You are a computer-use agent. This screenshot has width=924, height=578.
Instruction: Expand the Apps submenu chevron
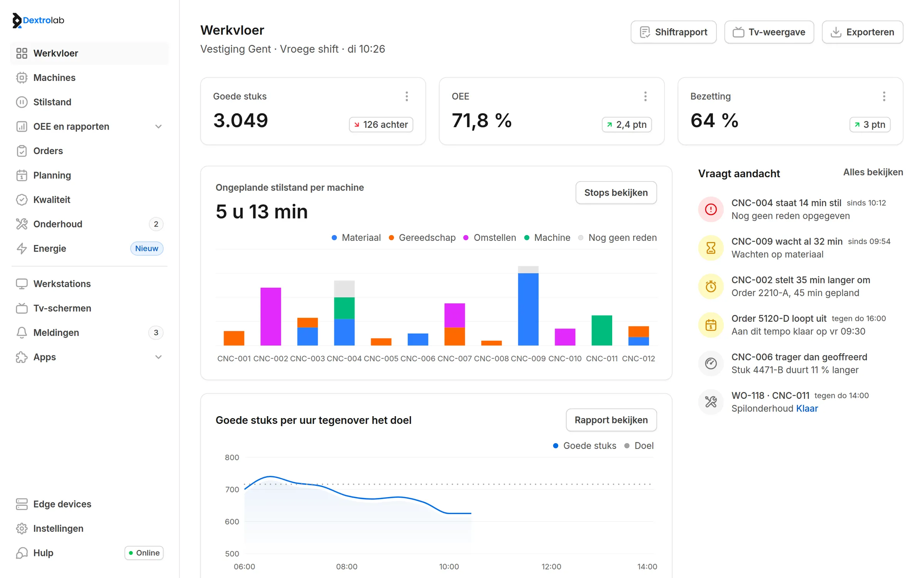(158, 357)
